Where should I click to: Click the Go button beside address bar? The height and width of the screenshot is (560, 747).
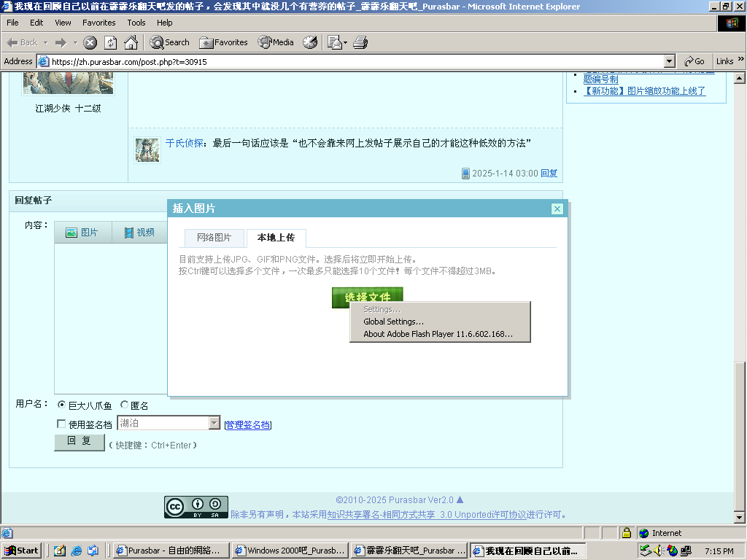tap(694, 61)
